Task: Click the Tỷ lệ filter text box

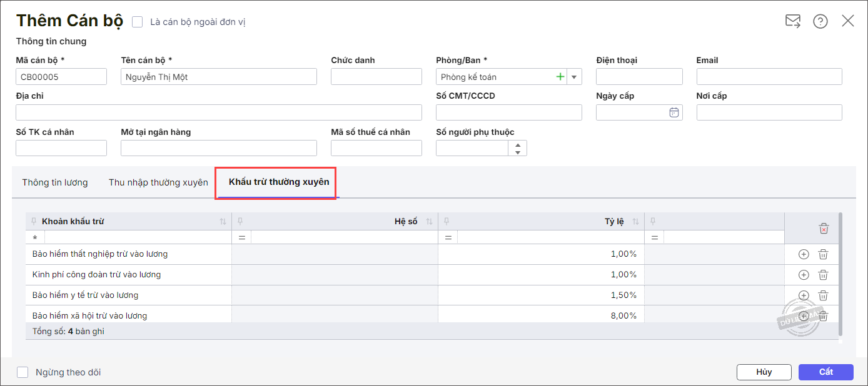Action: point(550,237)
